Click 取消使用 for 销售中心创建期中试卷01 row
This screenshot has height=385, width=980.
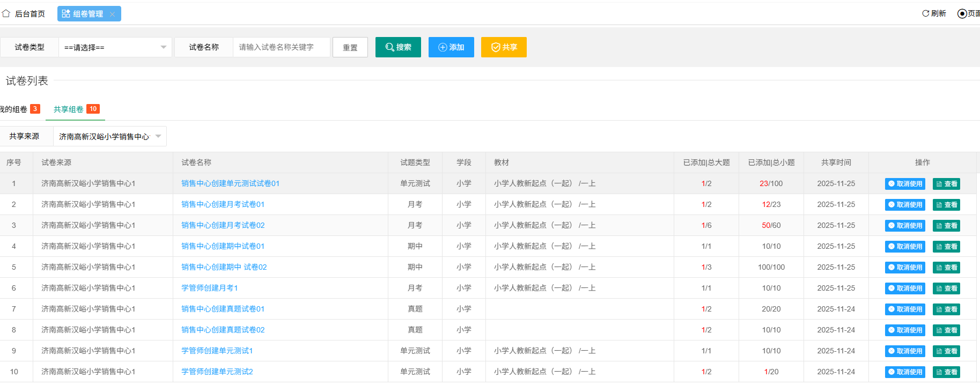pos(905,247)
